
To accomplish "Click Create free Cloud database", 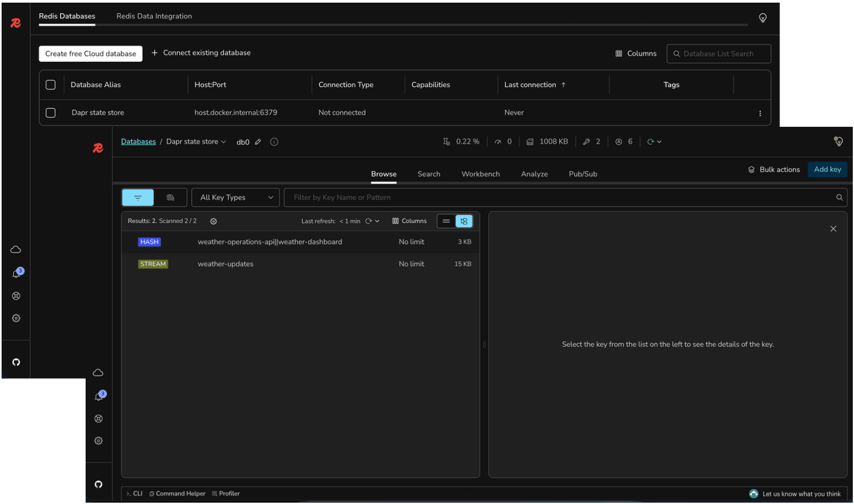I will (90, 53).
